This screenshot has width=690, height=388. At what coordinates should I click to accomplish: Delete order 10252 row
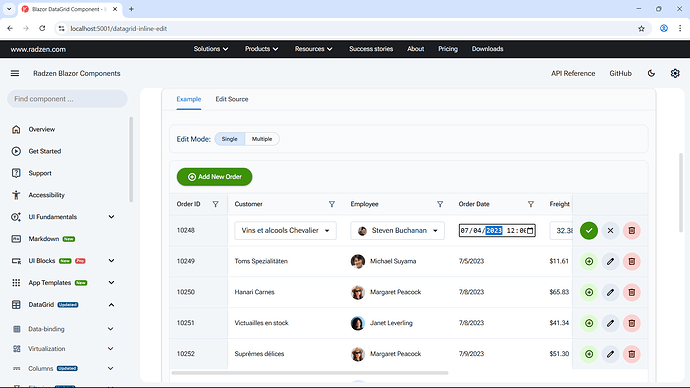pyautogui.click(x=631, y=354)
